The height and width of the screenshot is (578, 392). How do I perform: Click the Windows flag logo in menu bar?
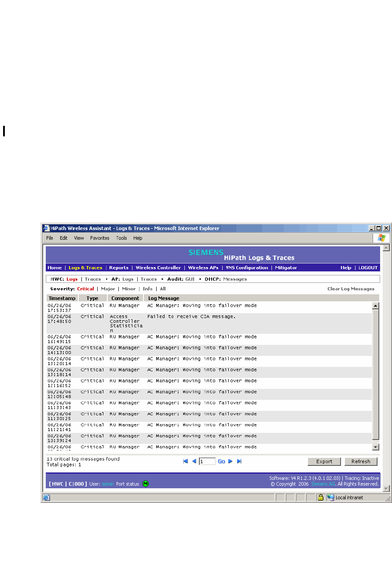(x=381, y=238)
